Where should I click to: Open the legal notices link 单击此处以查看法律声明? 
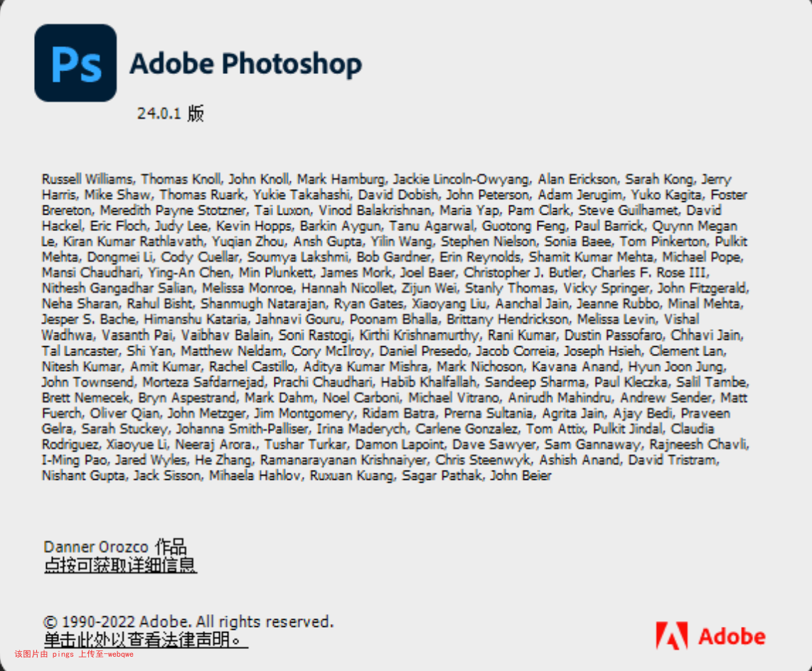(x=146, y=640)
